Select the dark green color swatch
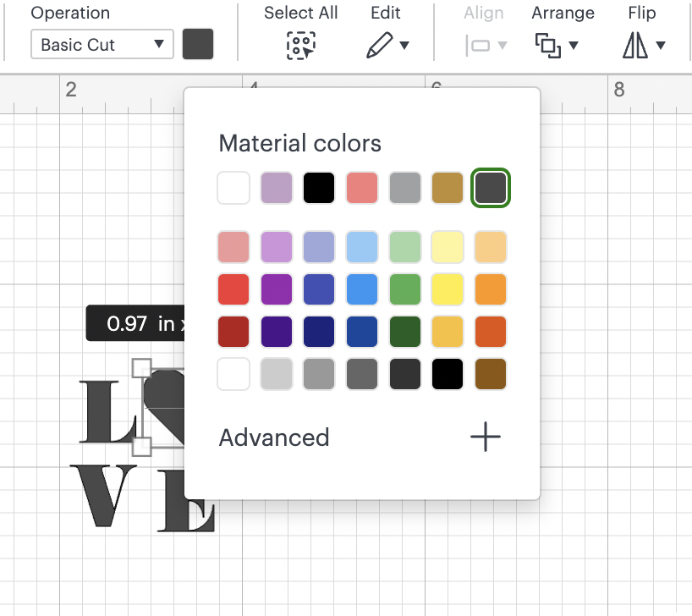 (405, 332)
